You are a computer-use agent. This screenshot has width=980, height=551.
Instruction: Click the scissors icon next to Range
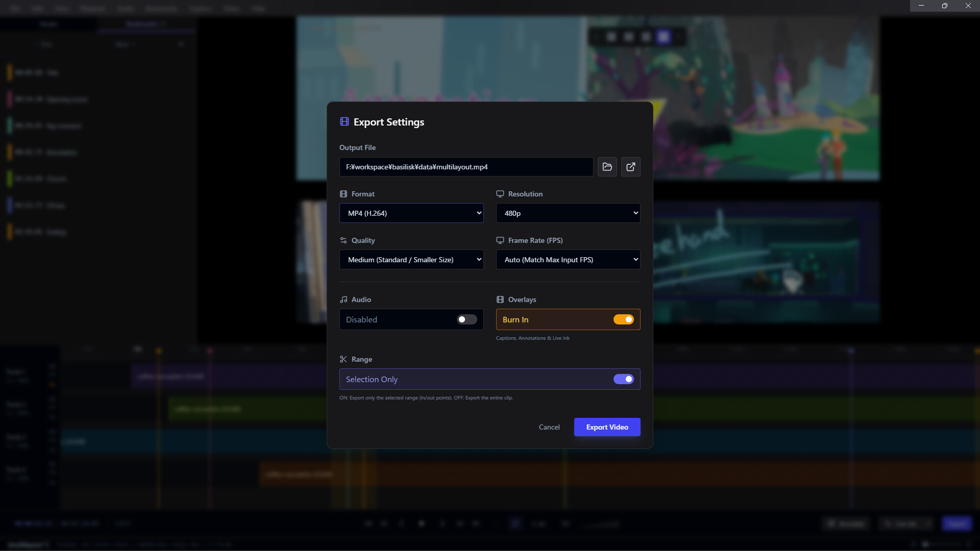click(x=344, y=359)
